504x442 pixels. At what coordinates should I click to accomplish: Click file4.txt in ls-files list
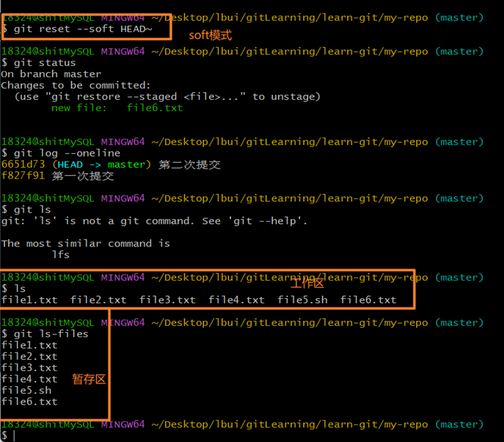[x=29, y=379]
